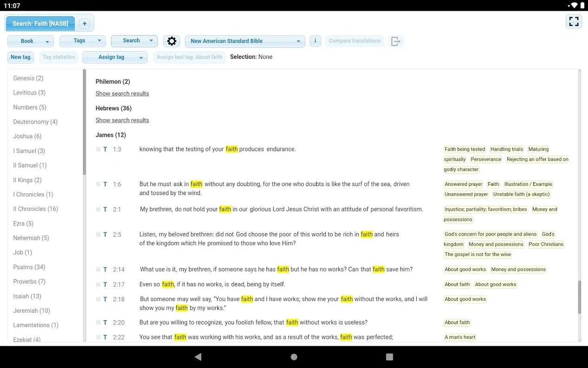Click the search results scrollbar thumb
This screenshot has width=588, height=368.
(579, 297)
